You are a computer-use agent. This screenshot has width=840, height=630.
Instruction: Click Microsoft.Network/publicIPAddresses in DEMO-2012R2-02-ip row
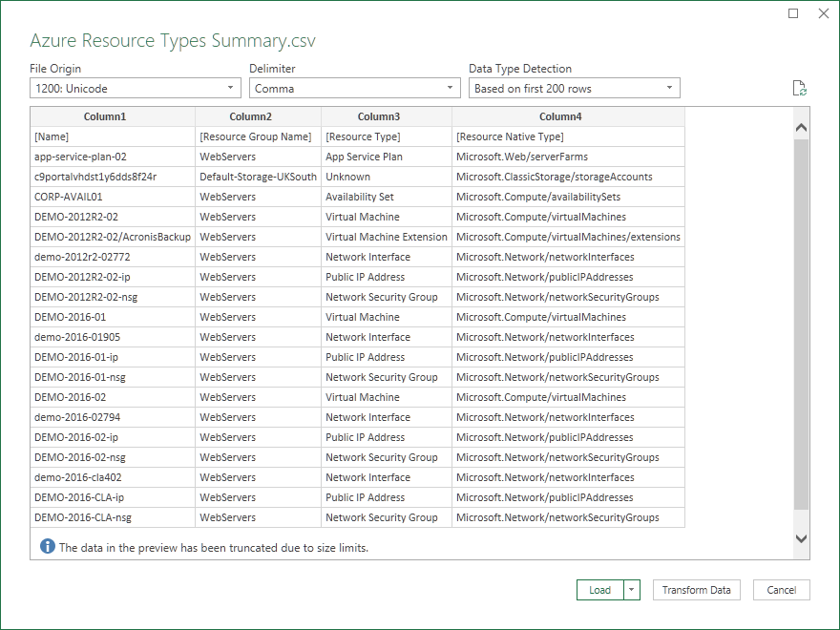(x=568, y=277)
